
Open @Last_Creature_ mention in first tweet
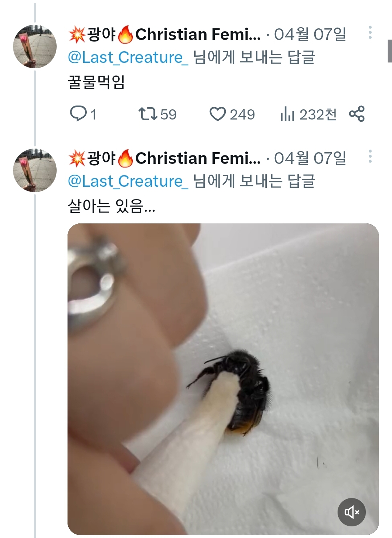pos(128,57)
